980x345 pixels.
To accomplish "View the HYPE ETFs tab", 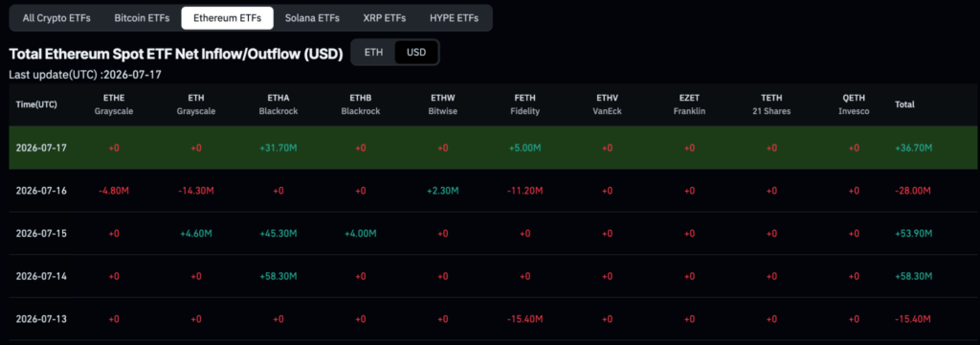I will [454, 18].
